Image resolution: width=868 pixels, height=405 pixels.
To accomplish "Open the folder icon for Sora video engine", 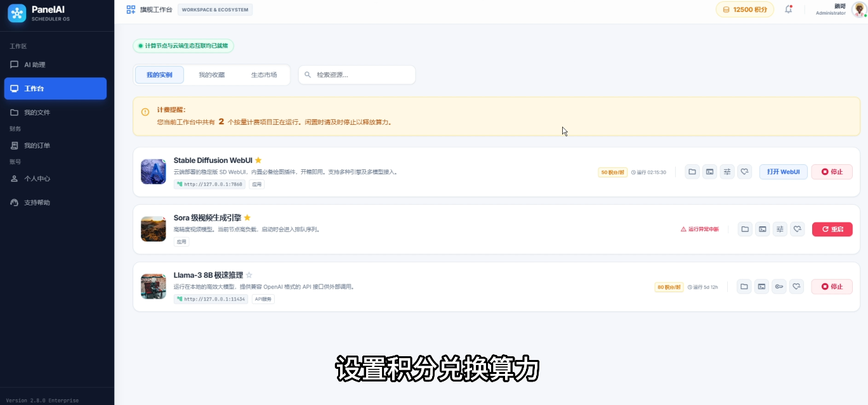I will point(745,229).
